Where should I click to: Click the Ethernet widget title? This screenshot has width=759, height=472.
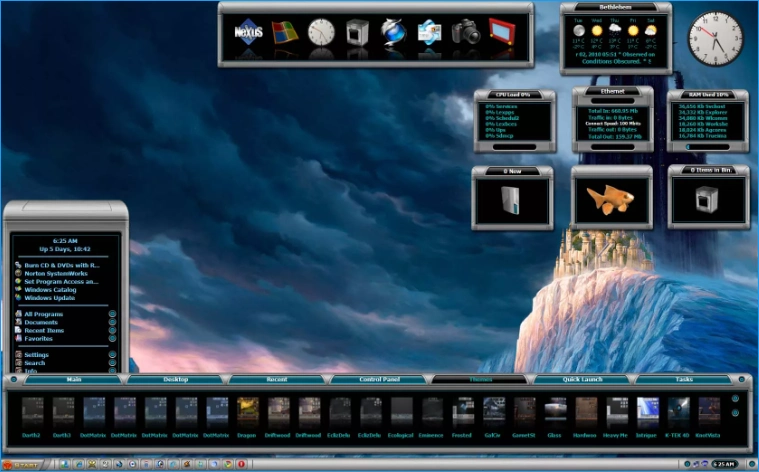tap(612, 91)
